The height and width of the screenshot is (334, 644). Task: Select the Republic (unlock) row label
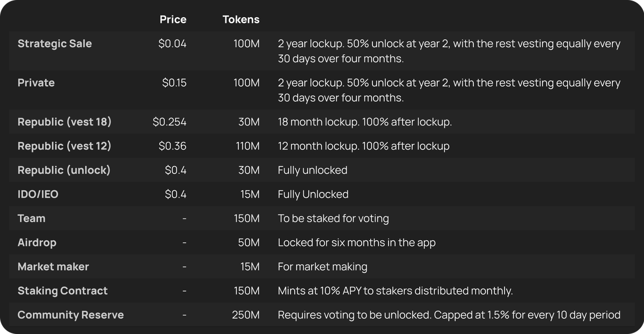pyautogui.click(x=64, y=170)
